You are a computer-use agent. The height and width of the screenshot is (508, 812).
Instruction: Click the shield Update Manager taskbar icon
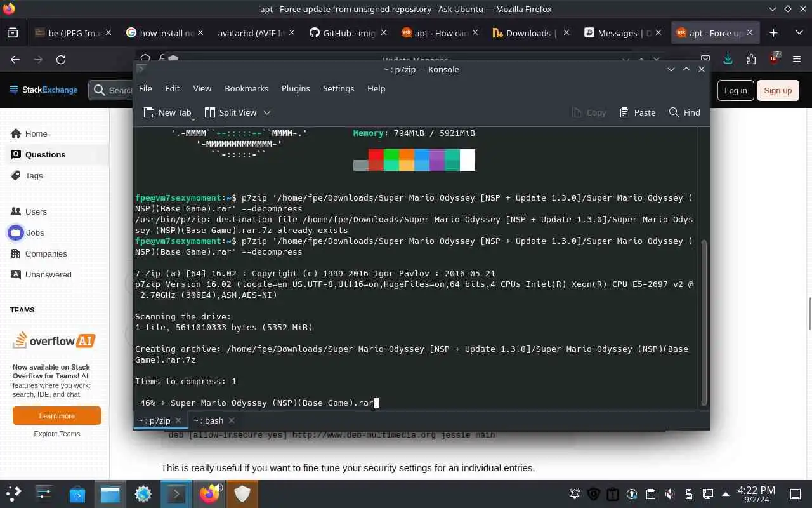tap(242, 493)
